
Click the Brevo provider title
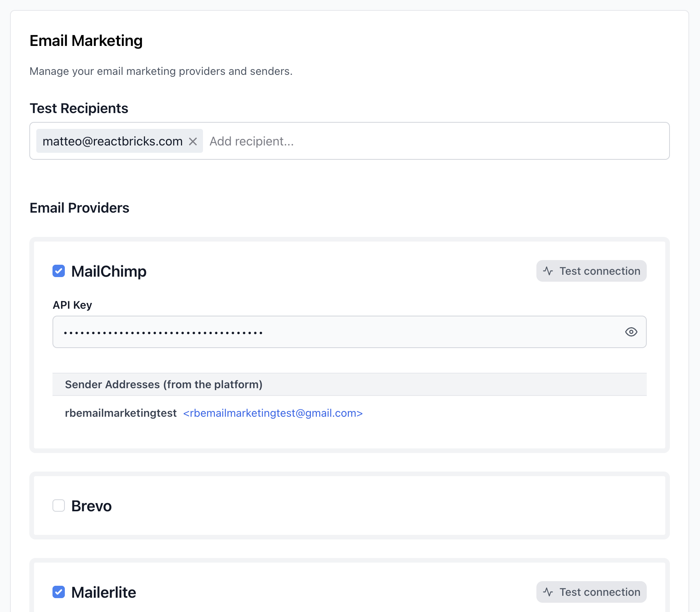pyautogui.click(x=91, y=506)
